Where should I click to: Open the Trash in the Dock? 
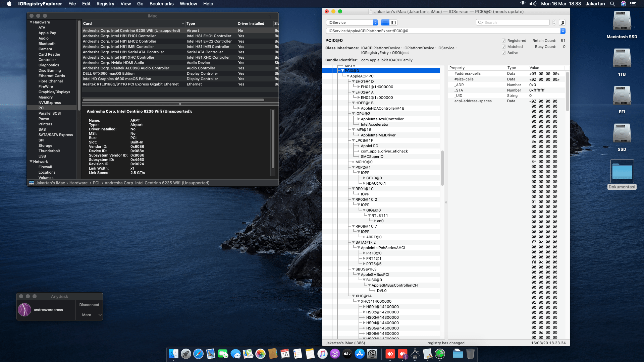point(470,354)
